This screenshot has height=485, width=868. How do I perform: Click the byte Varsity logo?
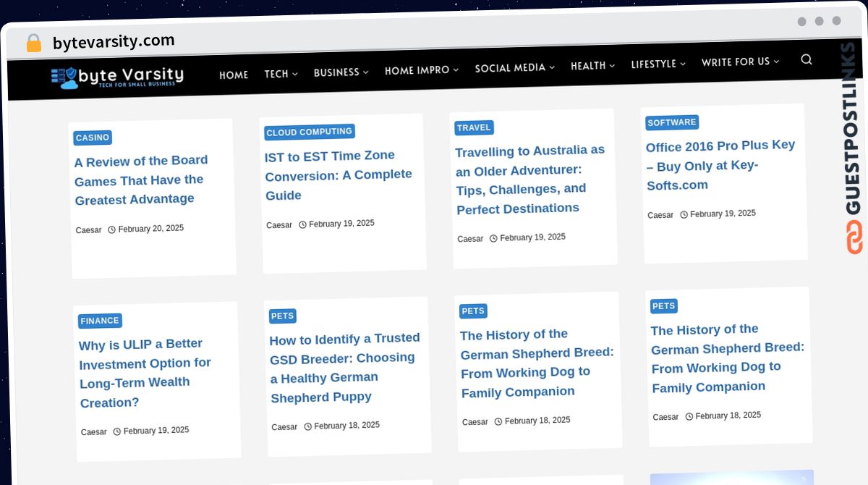click(118, 77)
